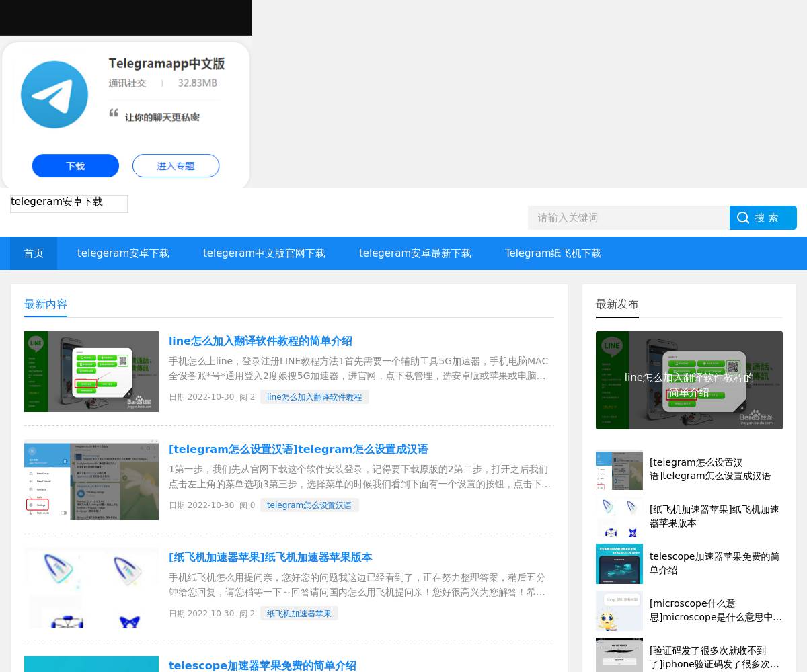Open telegeram中文版官网下载 navigation item
Screen dimensions: 807x672
[x=264, y=253]
